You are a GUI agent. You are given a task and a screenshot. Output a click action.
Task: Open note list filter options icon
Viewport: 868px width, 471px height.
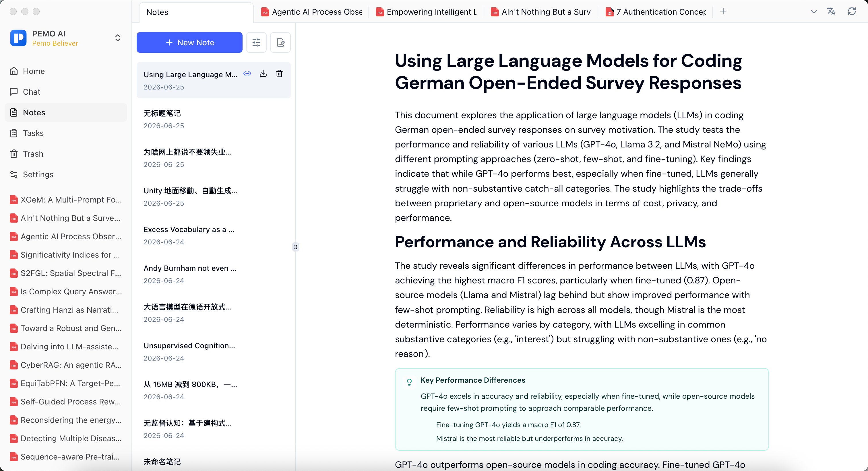click(x=256, y=42)
